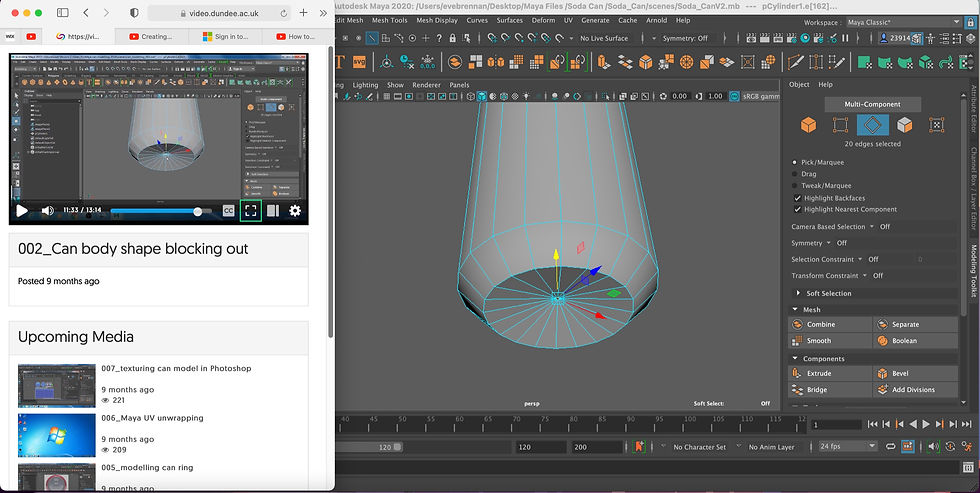Toggle fullscreen button in video player
Image resolution: width=980 pixels, height=493 pixels.
(251, 211)
